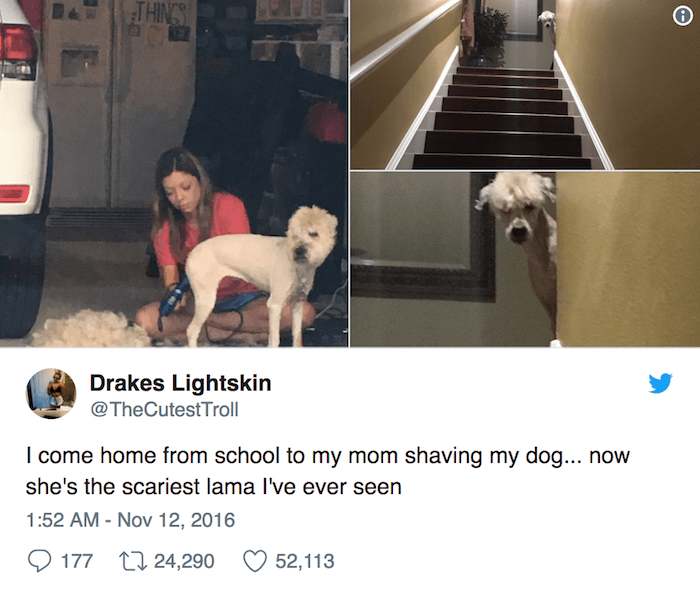Open the staircase photo with dog at the top
700x592 pixels.
tap(525, 85)
